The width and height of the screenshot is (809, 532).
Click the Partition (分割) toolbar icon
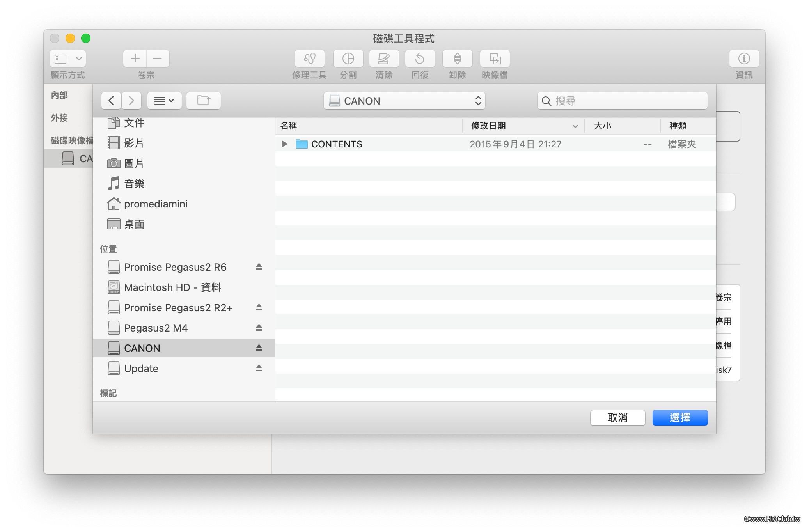[x=348, y=59]
